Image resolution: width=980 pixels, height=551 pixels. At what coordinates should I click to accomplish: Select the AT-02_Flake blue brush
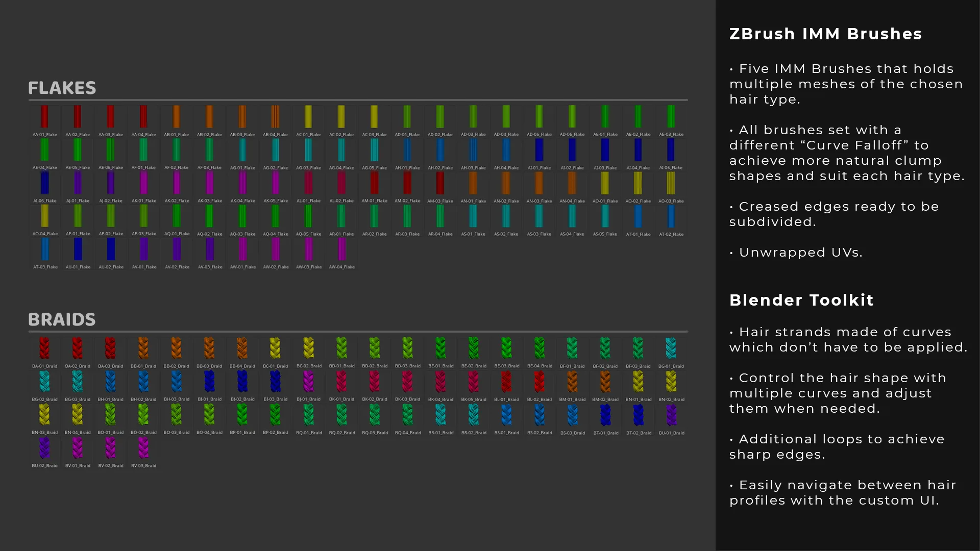[671, 217]
